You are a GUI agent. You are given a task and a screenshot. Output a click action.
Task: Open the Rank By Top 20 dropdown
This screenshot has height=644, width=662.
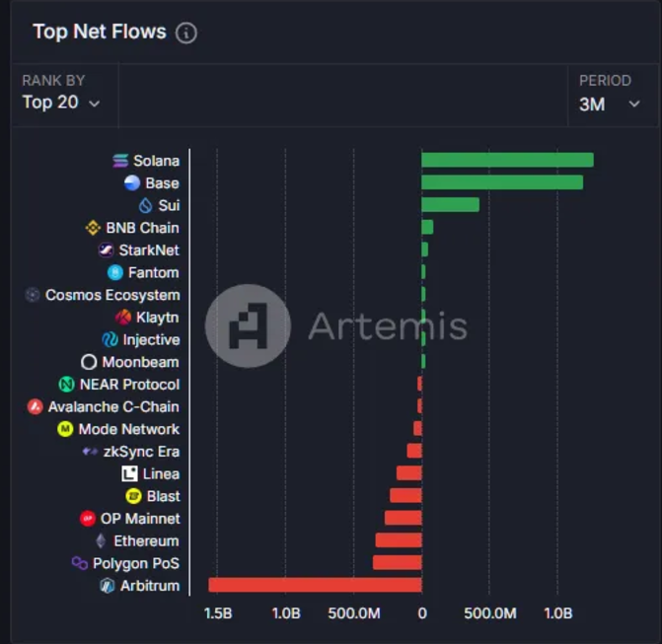coord(61,103)
